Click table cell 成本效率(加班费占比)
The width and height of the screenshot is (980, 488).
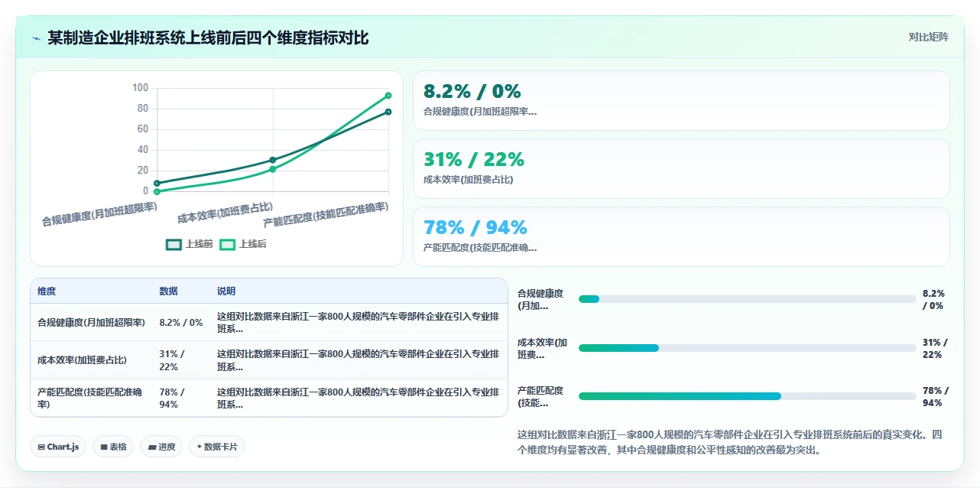(x=92, y=360)
